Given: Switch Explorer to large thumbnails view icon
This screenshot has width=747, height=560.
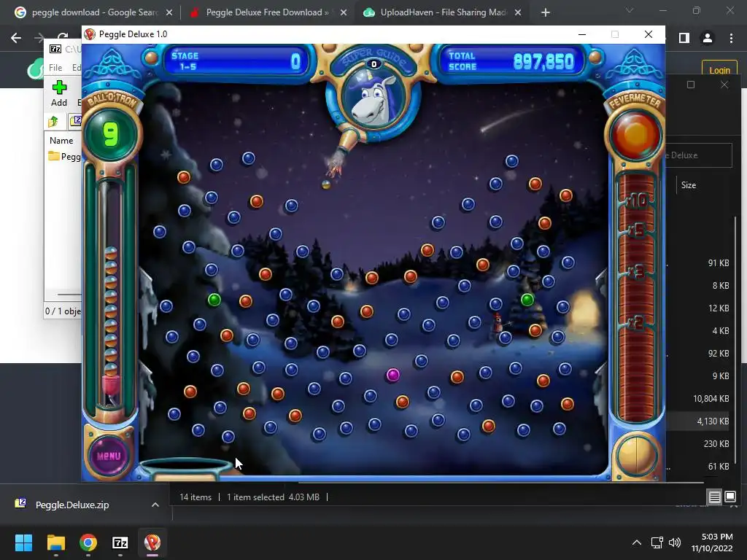Looking at the screenshot, I should click(x=729, y=497).
